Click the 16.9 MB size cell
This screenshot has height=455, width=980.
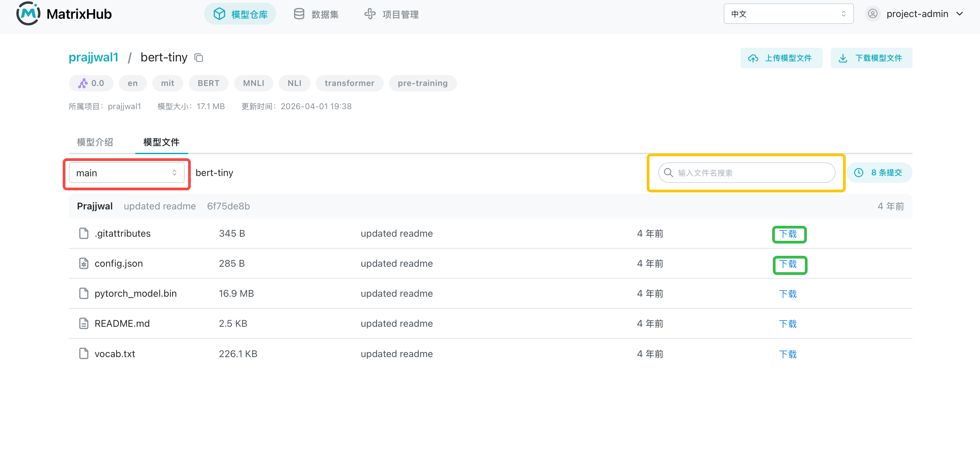pos(236,293)
